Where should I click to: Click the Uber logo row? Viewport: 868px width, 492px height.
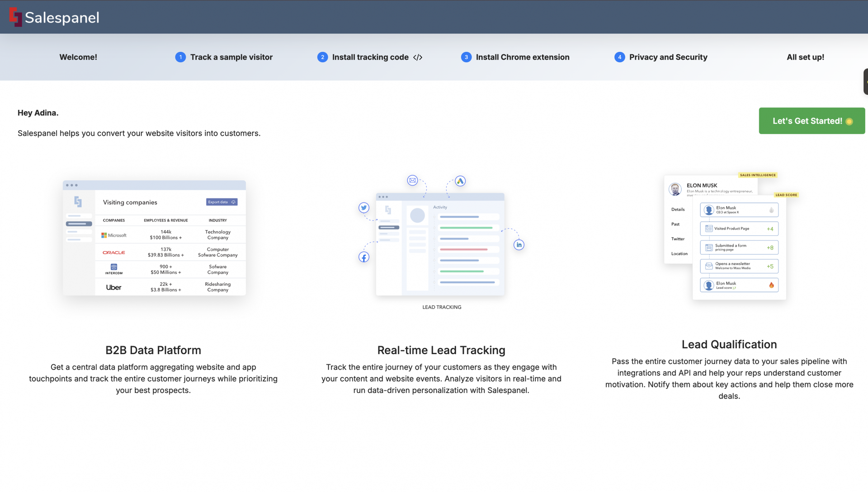coord(170,287)
